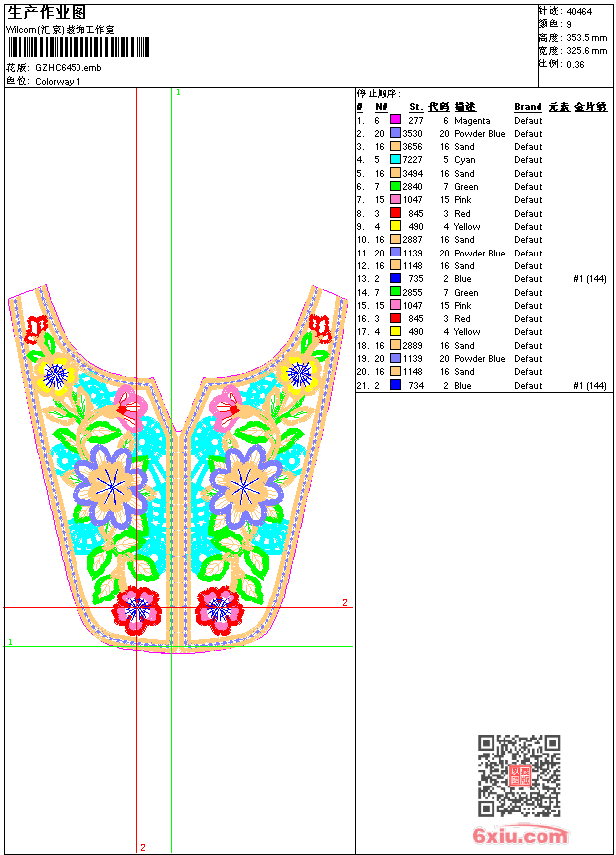This screenshot has width=616, height=855.
Task: Select the Red swatch in row 8
Action: click(x=395, y=213)
